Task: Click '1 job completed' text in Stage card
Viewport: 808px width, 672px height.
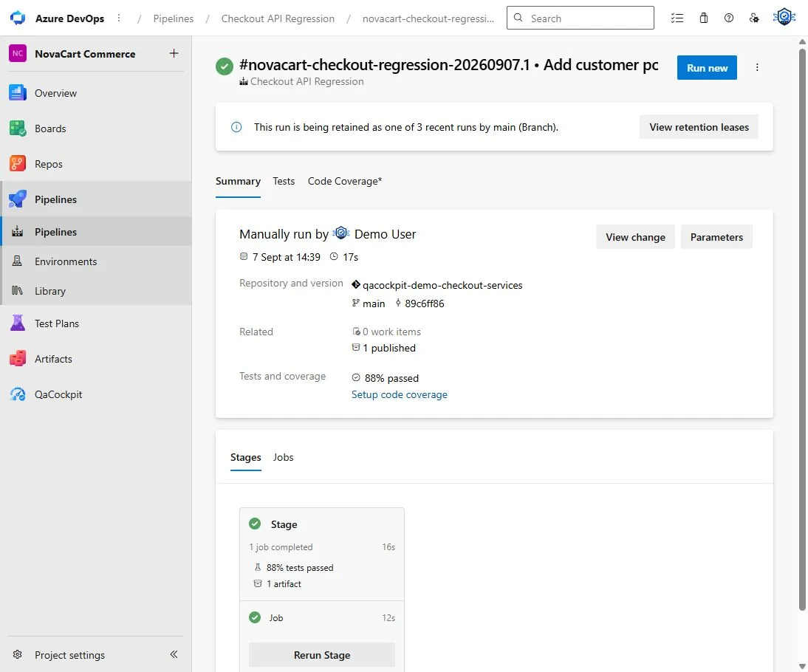Action: (x=281, y=547)
